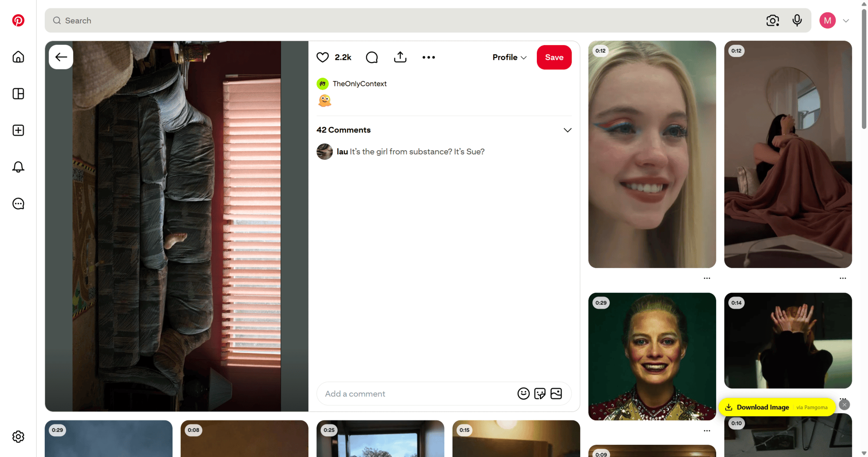
Task: Click the Pinterest logo
Action: [18, 20]
